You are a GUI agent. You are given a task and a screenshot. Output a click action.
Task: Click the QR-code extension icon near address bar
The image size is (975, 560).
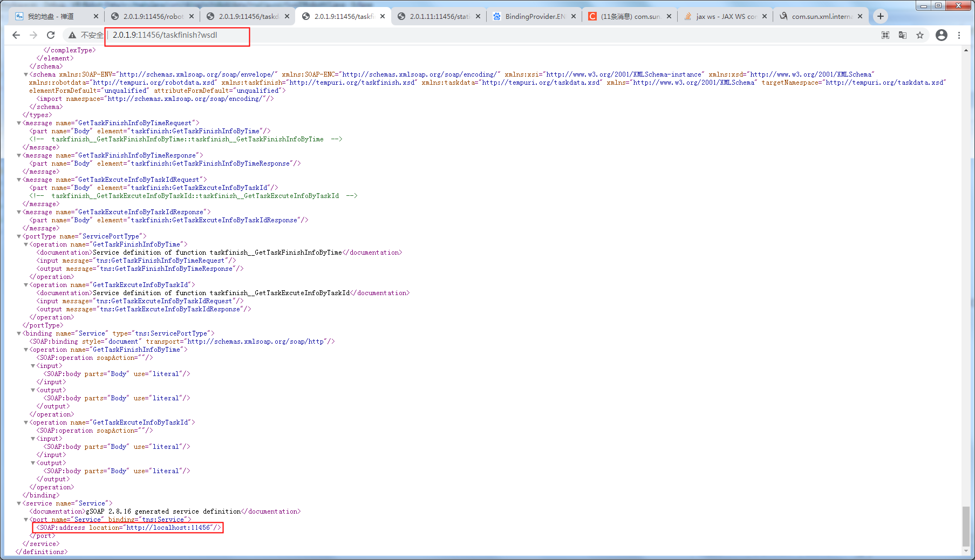click(885, 35)
